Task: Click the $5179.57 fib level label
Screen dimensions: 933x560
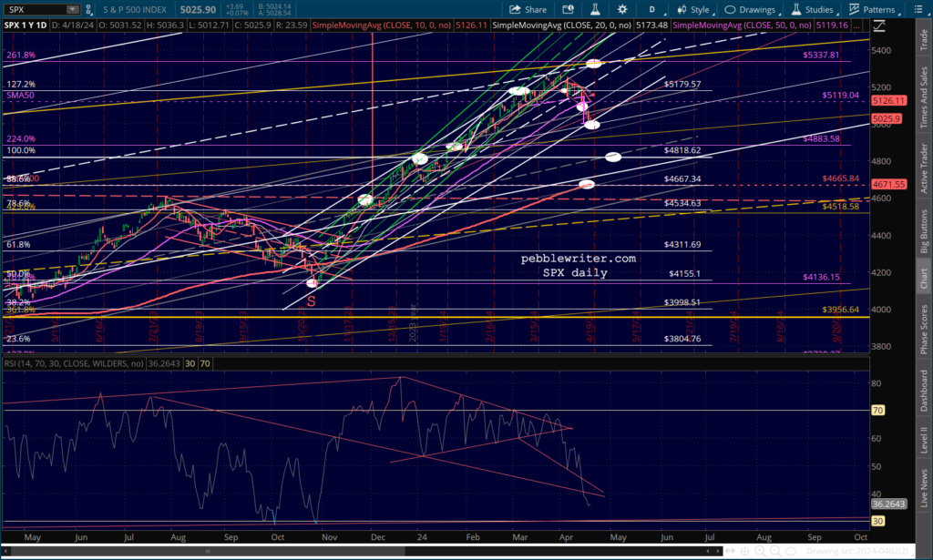Action: [x=682, y=84]
